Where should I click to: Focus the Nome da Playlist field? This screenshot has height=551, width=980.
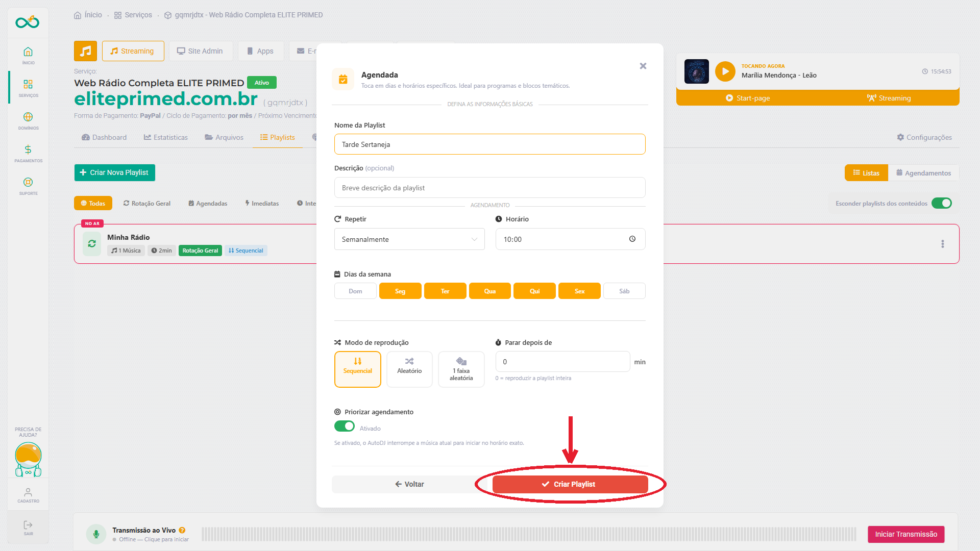coord(489,144)
